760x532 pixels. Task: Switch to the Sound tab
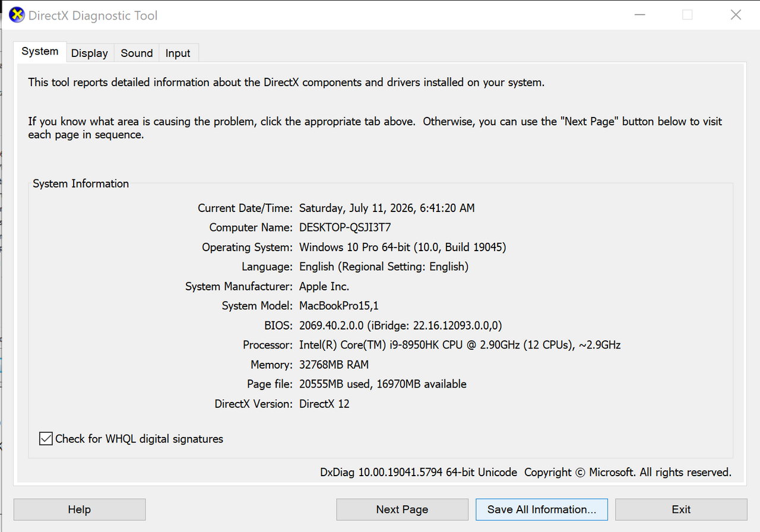(x=137, y=53)
